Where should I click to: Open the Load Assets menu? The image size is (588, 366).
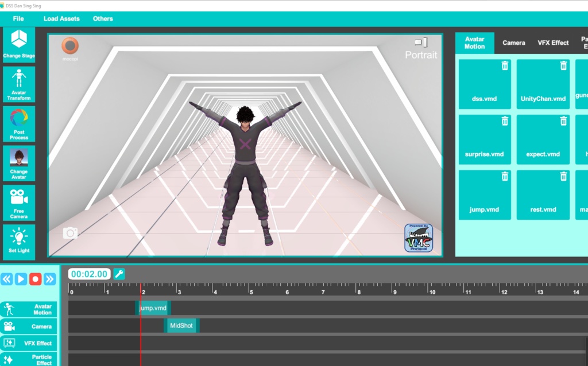pos(61,18)
